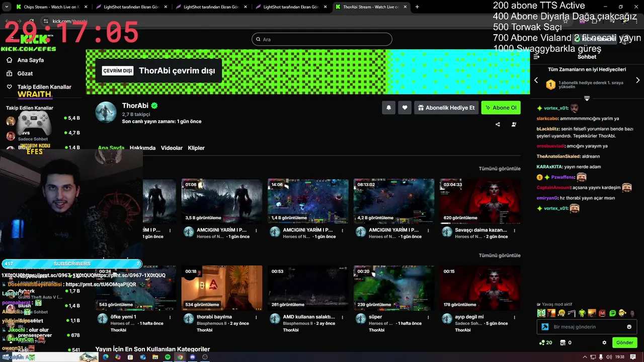Click the green hulk figure emote
This screenshot has height=362, width=644.
point(582,313)
